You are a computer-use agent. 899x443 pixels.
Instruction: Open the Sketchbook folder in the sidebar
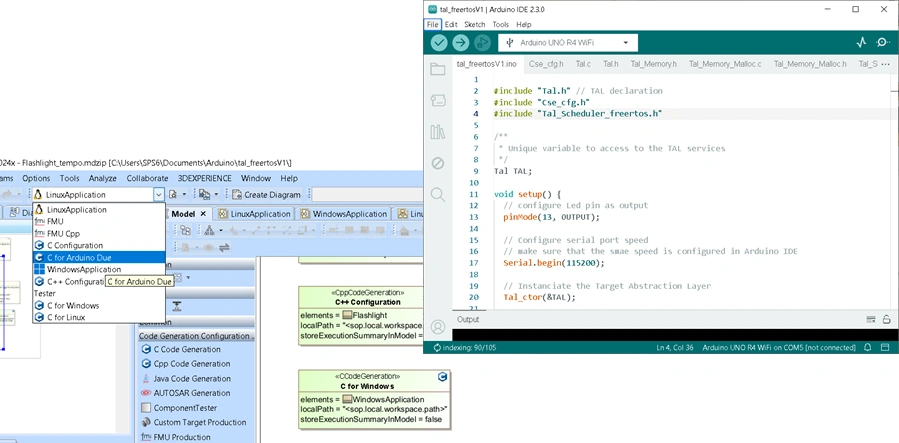[437, 70]
